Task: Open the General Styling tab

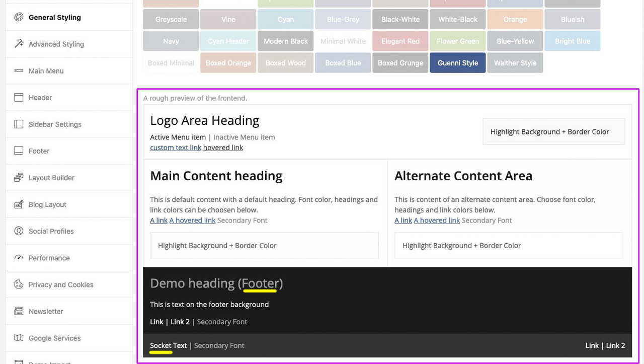Action: [x=69, y=17]
